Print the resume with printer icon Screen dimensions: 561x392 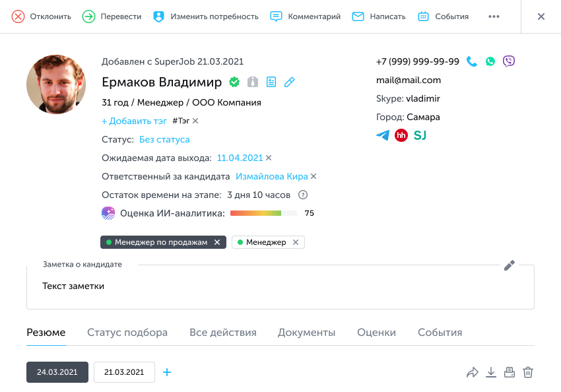point(509,372)
